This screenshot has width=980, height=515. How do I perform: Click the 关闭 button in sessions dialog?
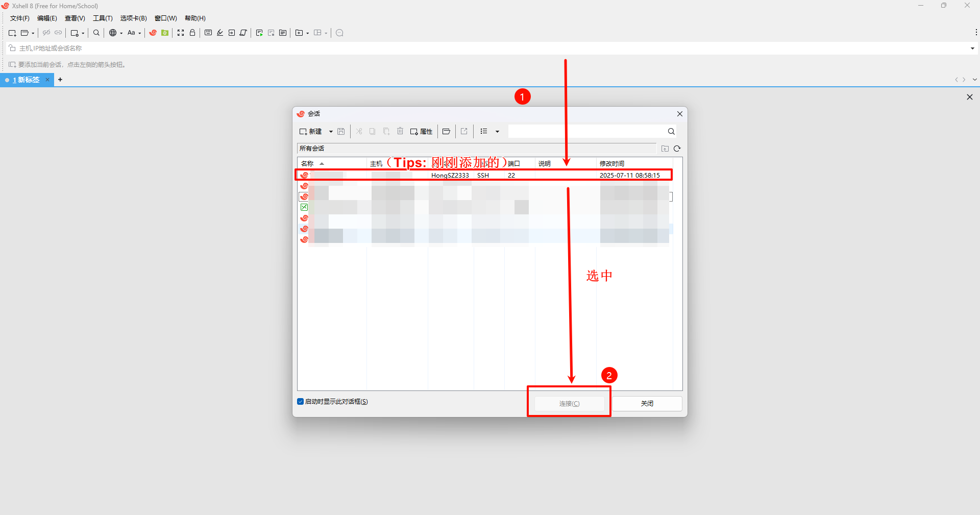coord(647,404)
